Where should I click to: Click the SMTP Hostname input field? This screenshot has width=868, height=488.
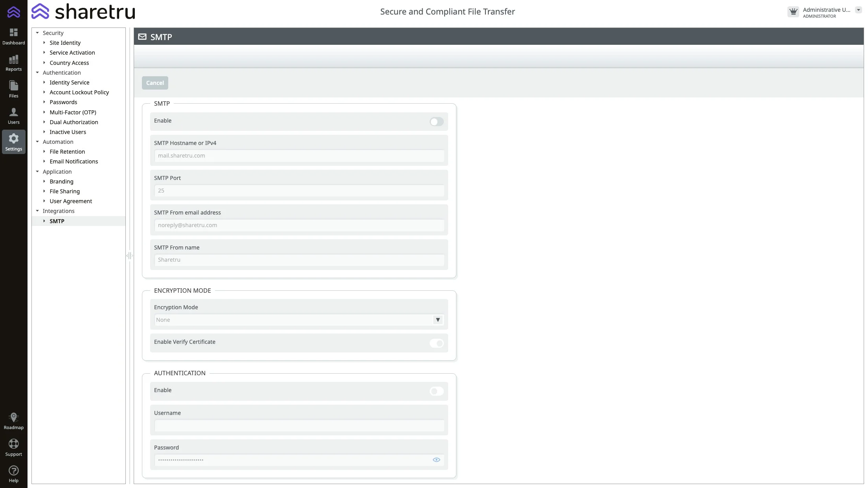point(299,156)
